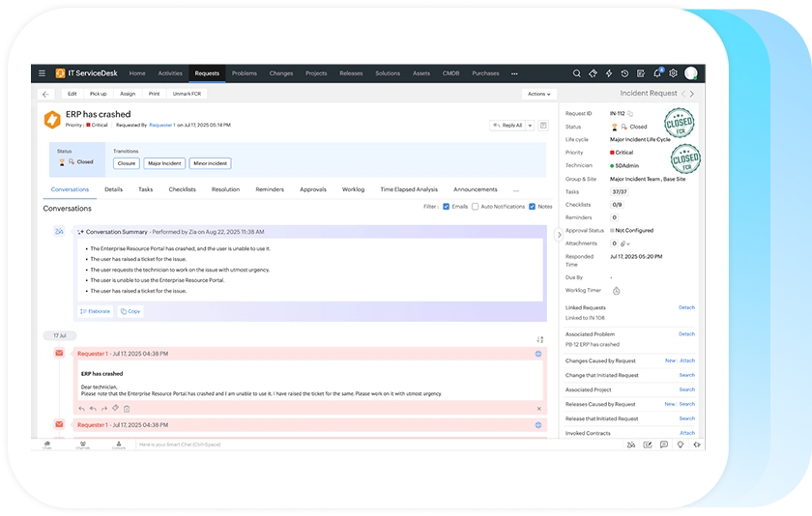The image size is (812, 516).
Task: Open the Actions dropdown
Action: coord(539,94)
